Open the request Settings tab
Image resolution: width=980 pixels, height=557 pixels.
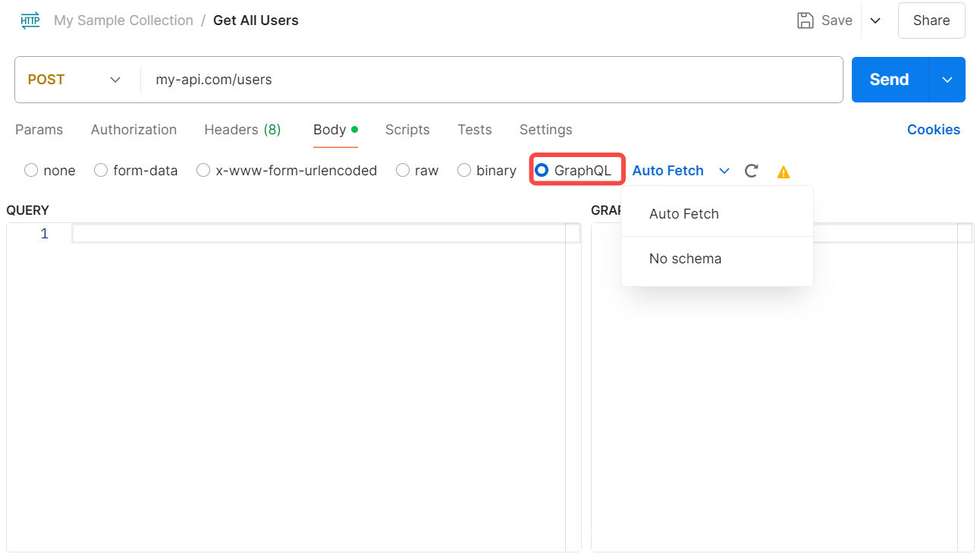point(546,130)
